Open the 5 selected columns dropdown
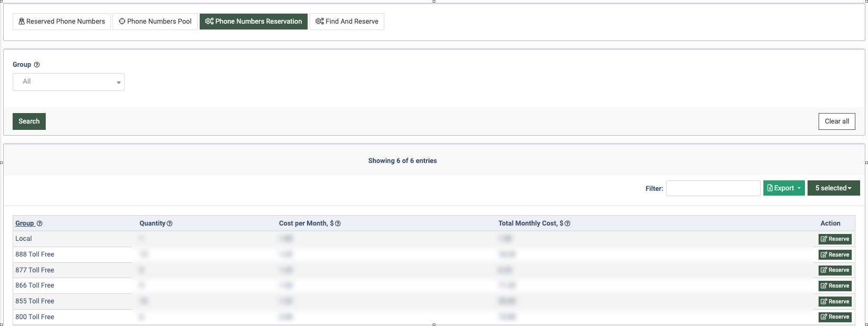868x326 pixels. pyautogui.click(x=833, y=188)
